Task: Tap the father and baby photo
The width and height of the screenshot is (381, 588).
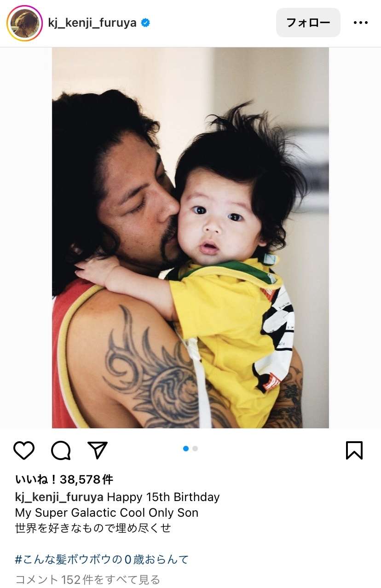Action: [x=190, y=238]
